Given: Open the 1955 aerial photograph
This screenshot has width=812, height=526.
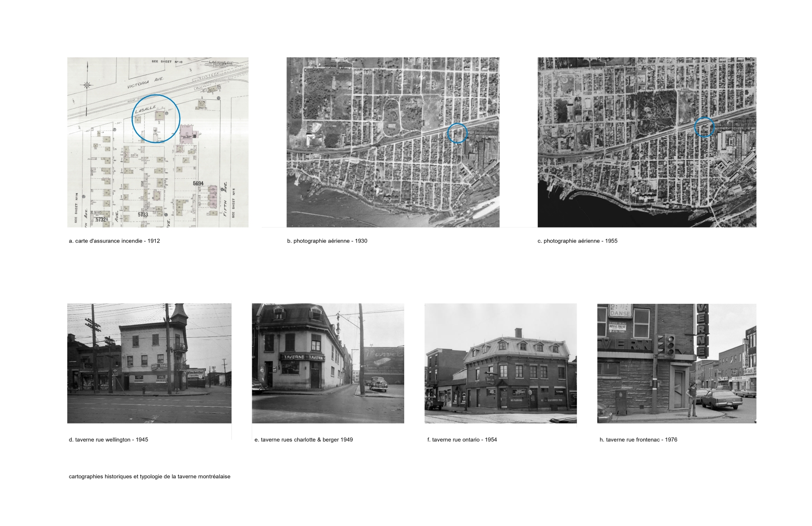Looking at the screenshot, I should coord(646,142).
